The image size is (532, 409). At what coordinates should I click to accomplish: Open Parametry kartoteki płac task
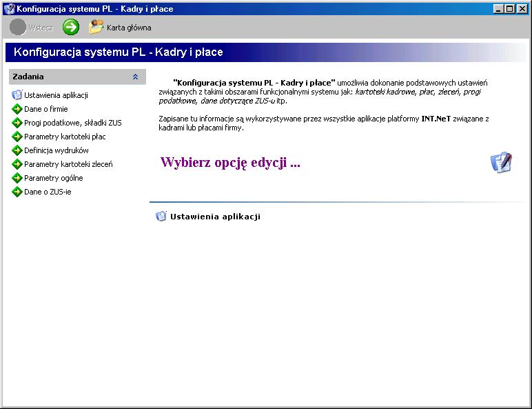click(65, 137)
